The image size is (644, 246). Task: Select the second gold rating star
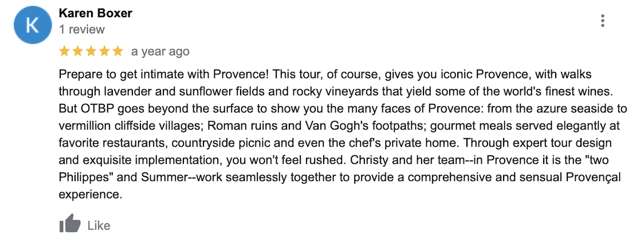tap(78, 51)
